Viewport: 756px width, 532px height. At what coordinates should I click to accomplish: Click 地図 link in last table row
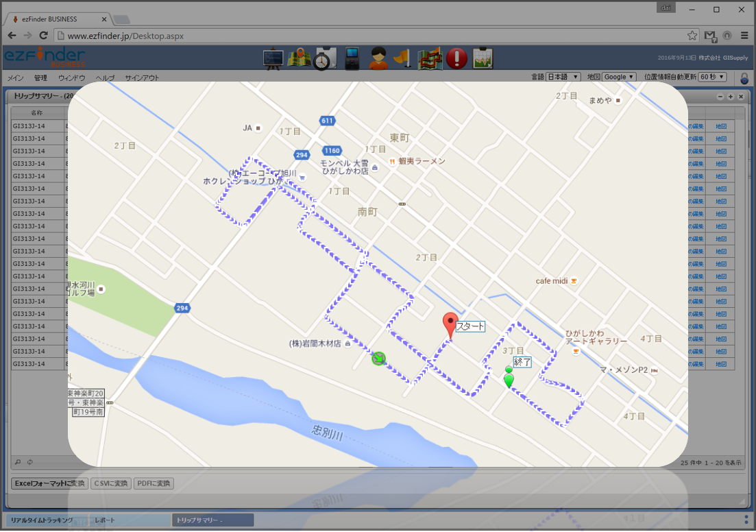coord(721,364)
